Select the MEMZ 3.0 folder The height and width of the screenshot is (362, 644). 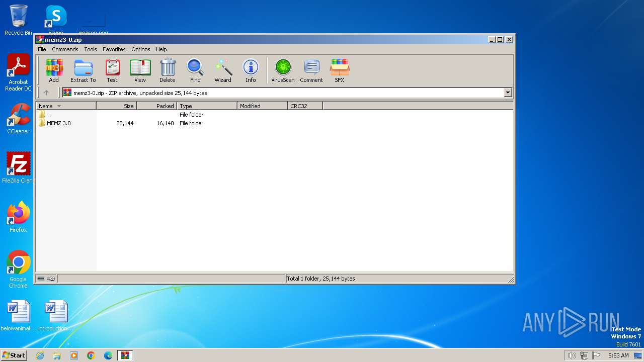[x=59, y=123]
